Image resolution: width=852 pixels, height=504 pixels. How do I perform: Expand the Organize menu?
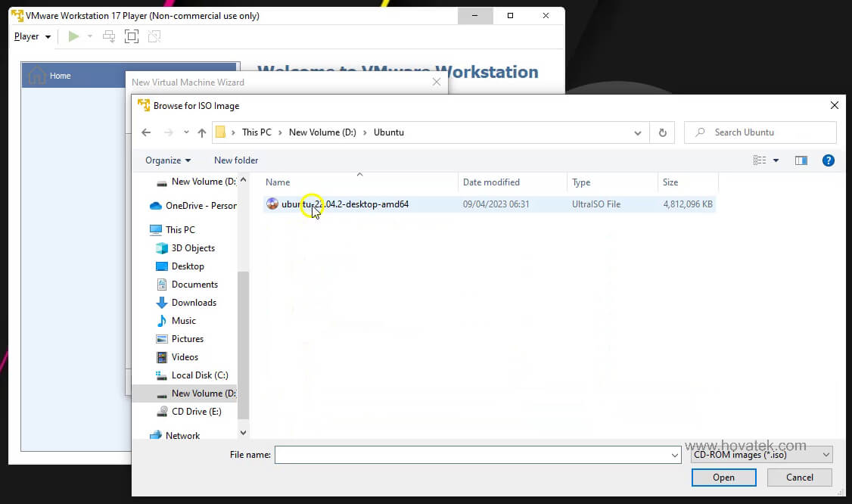coord(167,160)
